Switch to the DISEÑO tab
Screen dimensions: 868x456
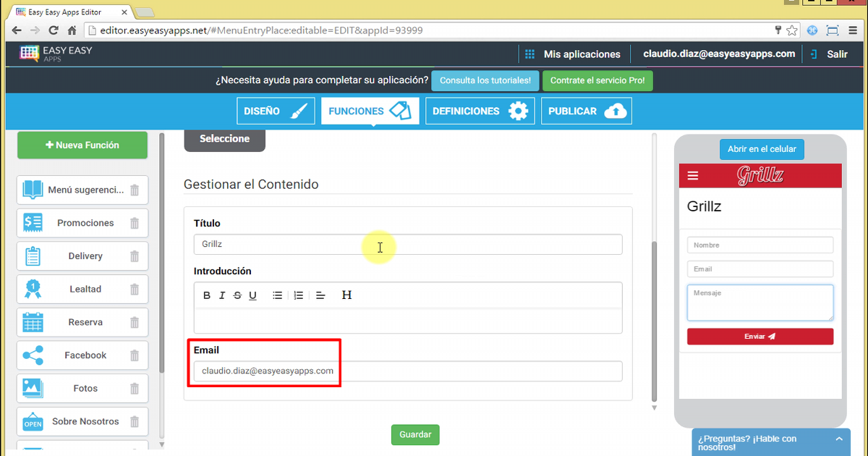tap(276, 111)
